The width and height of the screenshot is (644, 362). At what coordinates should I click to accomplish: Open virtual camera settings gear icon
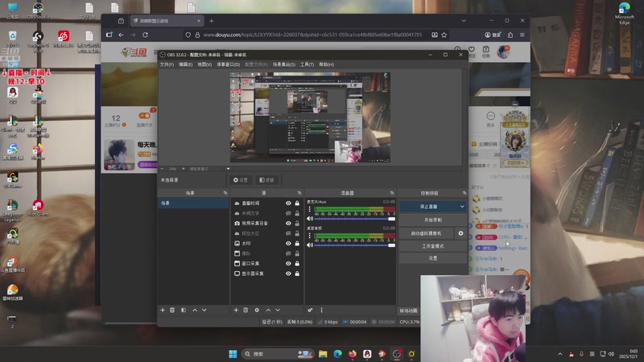tap(460, 232)
